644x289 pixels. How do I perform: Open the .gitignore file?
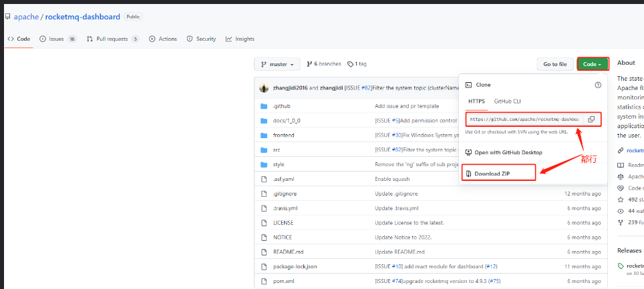pyautogui.click(x=285, y=194)
